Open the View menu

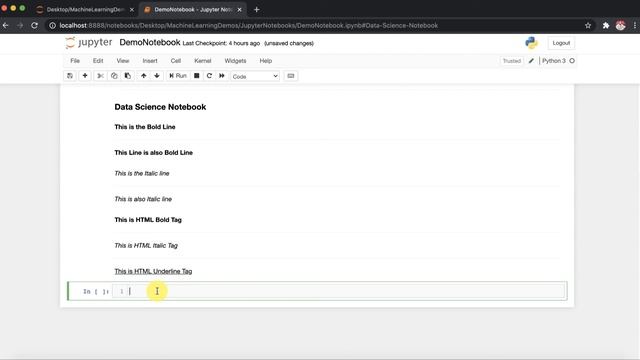coord(123,61)
